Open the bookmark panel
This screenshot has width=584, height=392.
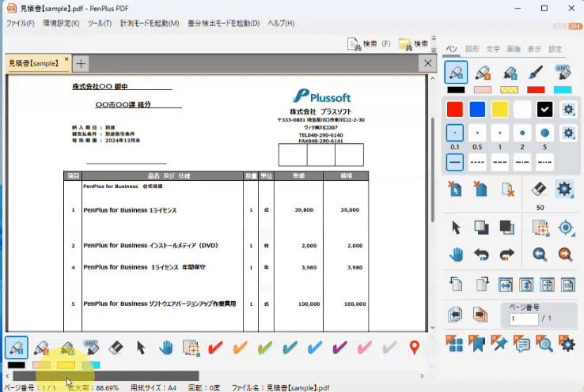coord(477,344)
